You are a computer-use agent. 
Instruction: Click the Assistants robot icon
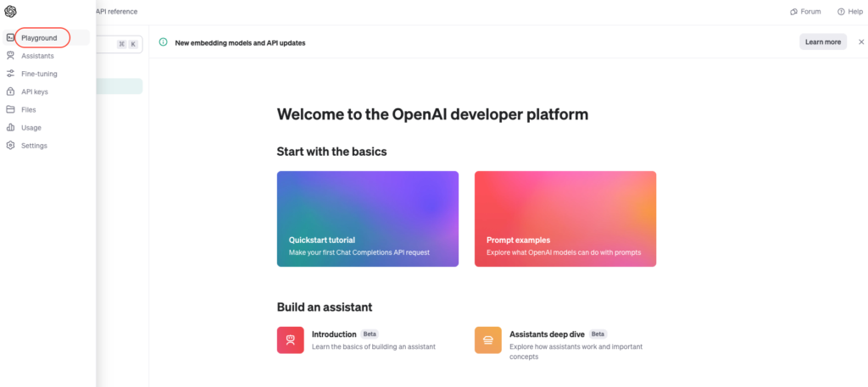(x=10, y=56)
